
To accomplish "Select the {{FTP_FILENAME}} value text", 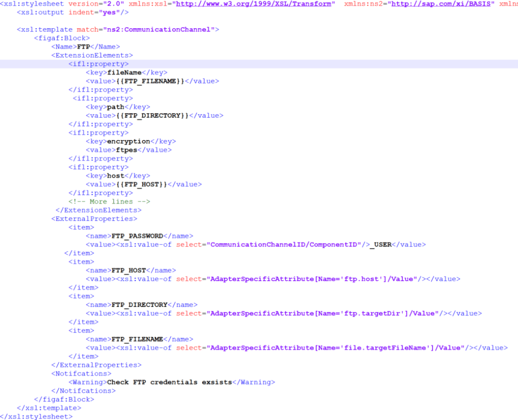I will (x=150, y=81).
